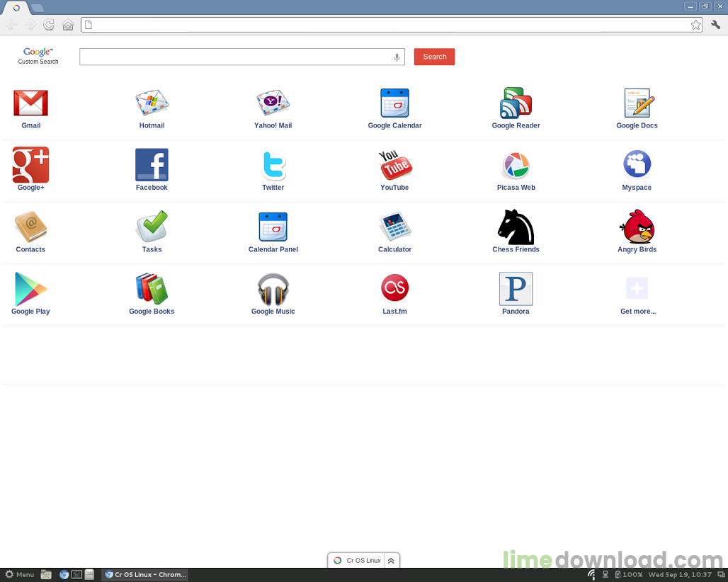Screen dimensions: 728x582
Task: Open Yahoo! Mail app
Action: point(273,103)
